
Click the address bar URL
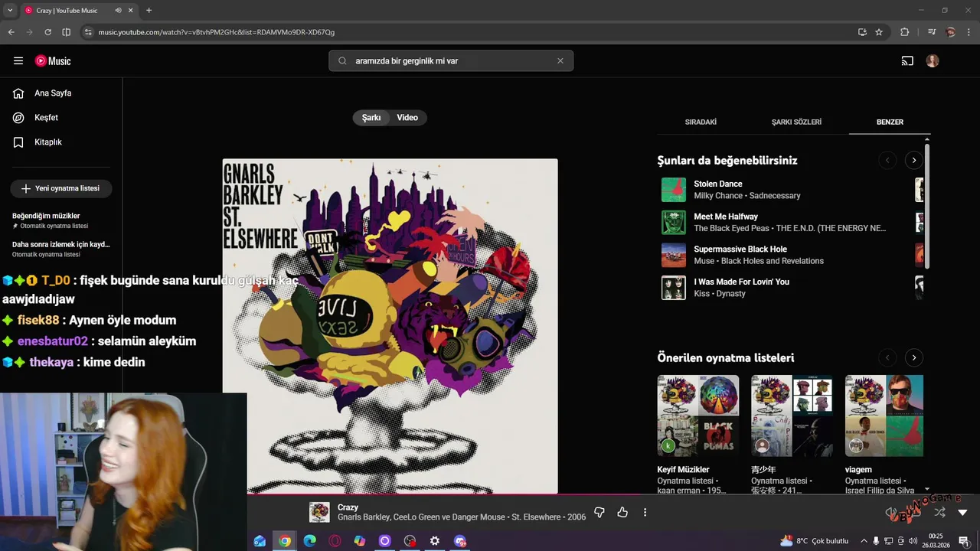(x=217, y=32)
